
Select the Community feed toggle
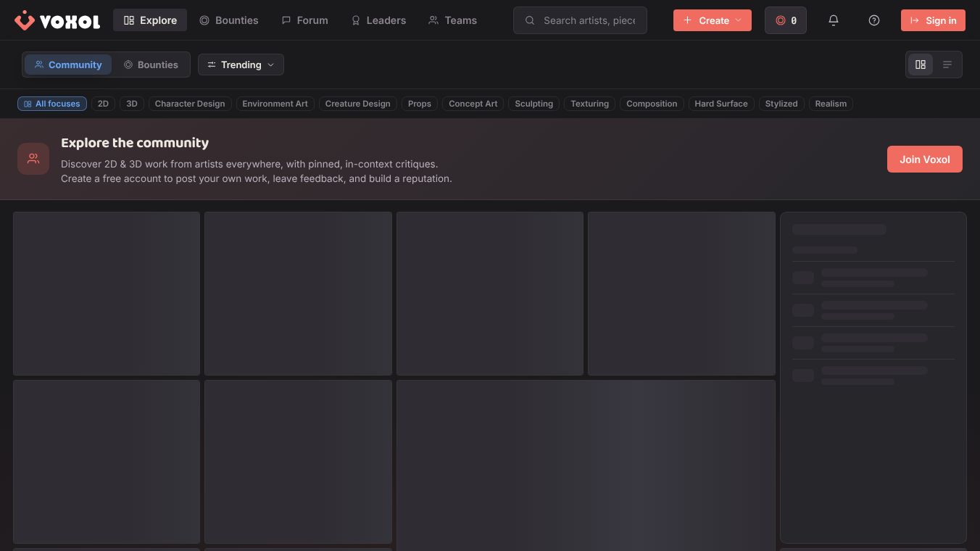[68, 65]
